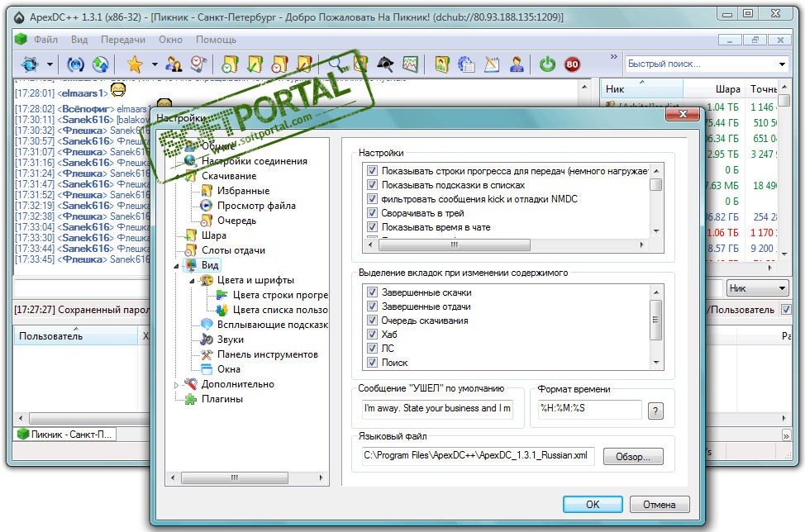The width and height of the screenshot is (805, 532).
Task: Open download queue folder-clock icon
Action: 230,64
